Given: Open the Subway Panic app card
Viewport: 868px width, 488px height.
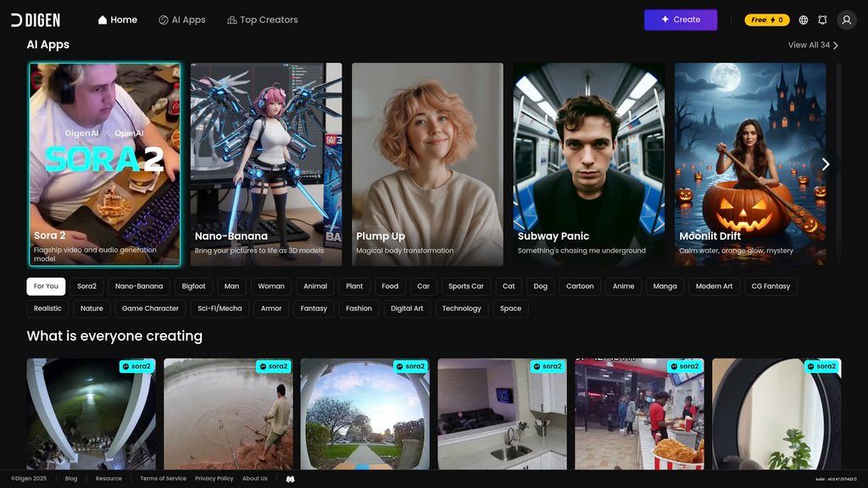Looking at the screenshot, I should pos(589,164).
